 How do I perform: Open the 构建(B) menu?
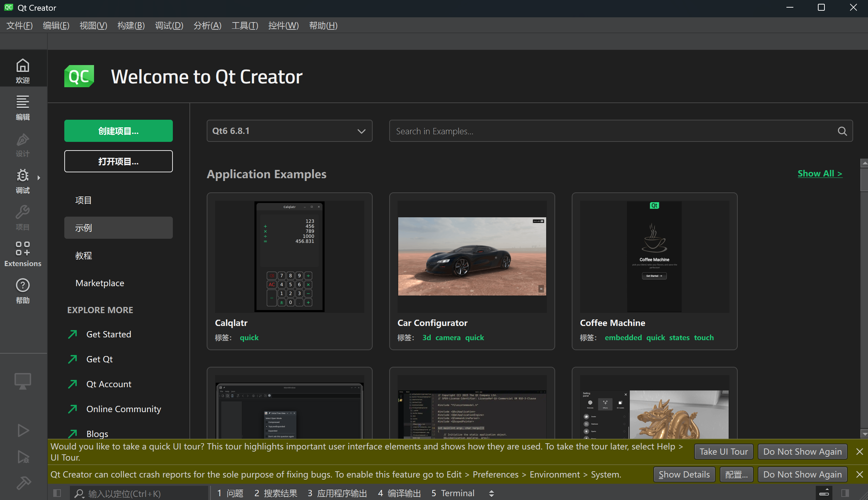point(131,26)
